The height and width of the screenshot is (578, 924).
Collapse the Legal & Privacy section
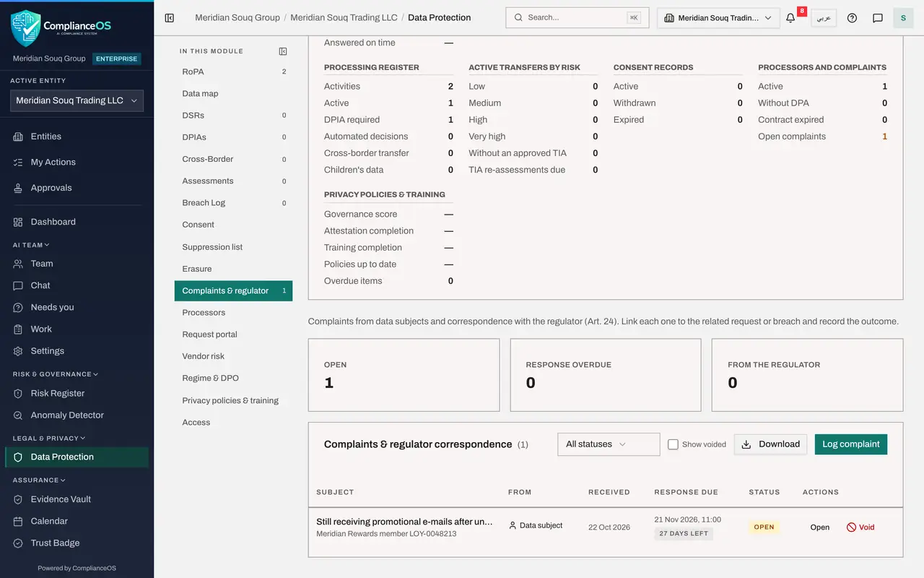[x=49, y=438]
